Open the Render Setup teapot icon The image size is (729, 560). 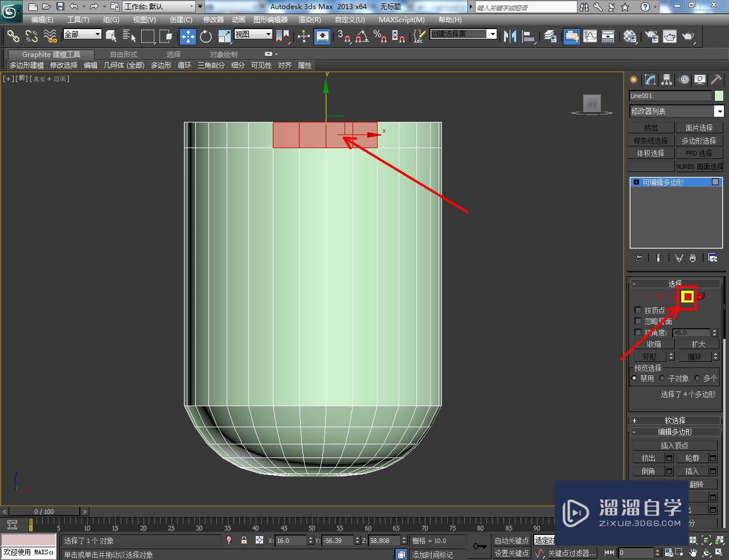(651, 36)
